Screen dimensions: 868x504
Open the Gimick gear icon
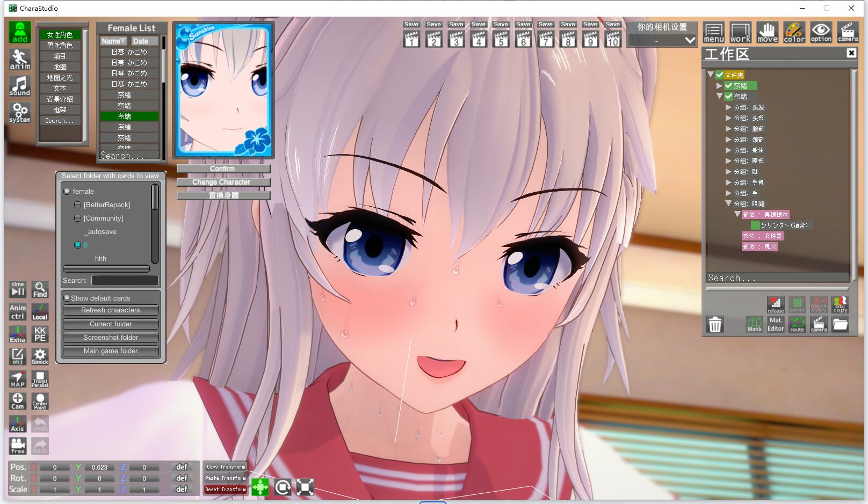(x=40, y=356)
